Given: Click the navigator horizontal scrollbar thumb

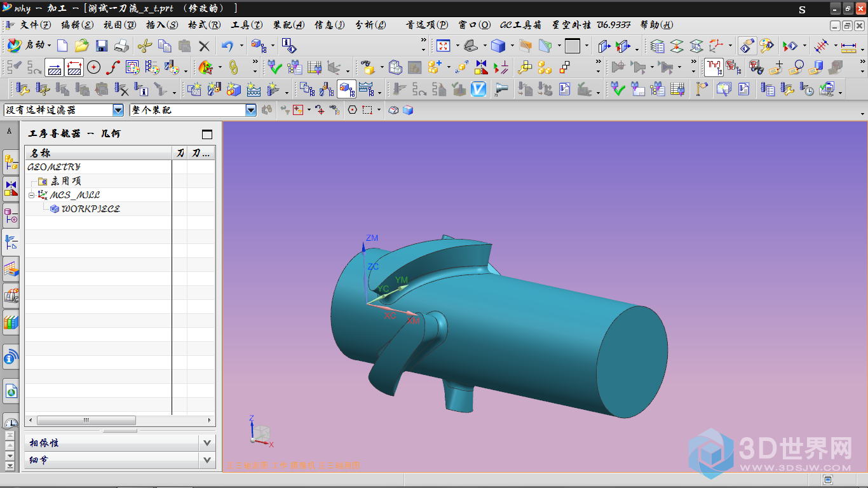Looking at the screenshot, I should click(86, 421).
